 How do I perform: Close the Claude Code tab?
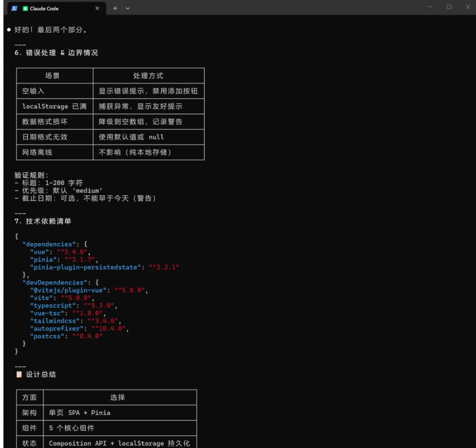click(x=97, y=9)
